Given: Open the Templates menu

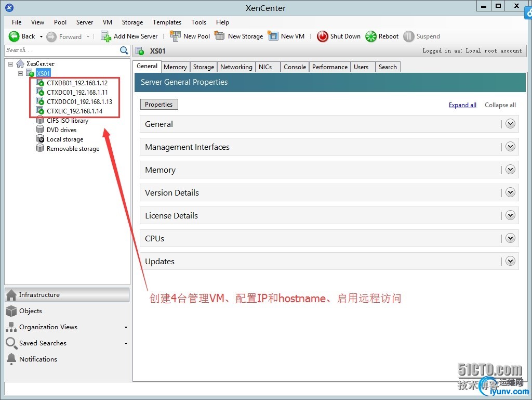Looking at the screenshot, I should [x=167, y=22].
